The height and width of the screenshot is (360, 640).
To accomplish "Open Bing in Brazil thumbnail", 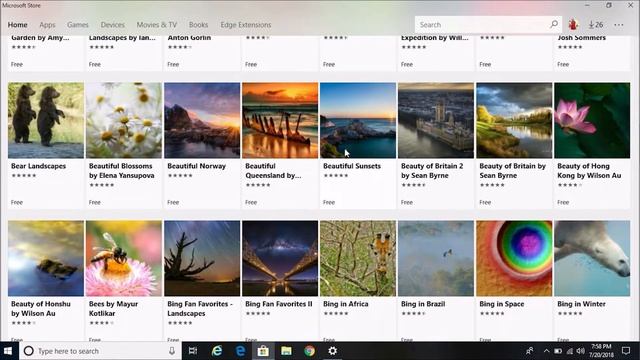I will coord(436,258).
